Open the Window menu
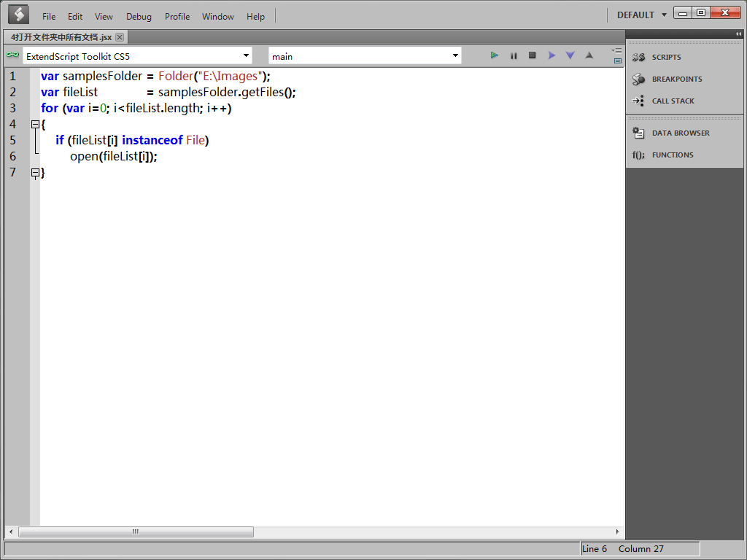 pyautogui.click(x=217, y=17)
